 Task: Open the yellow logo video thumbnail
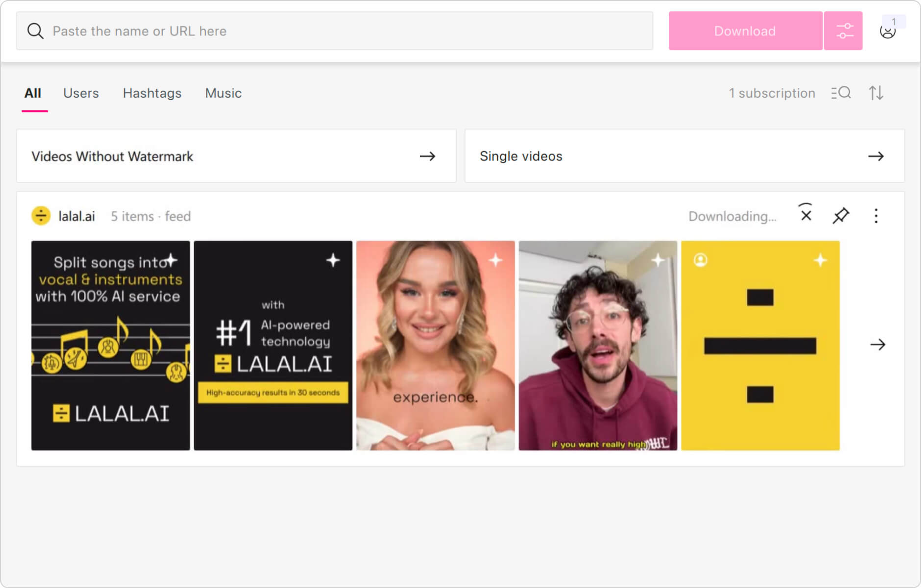[760, 345]
